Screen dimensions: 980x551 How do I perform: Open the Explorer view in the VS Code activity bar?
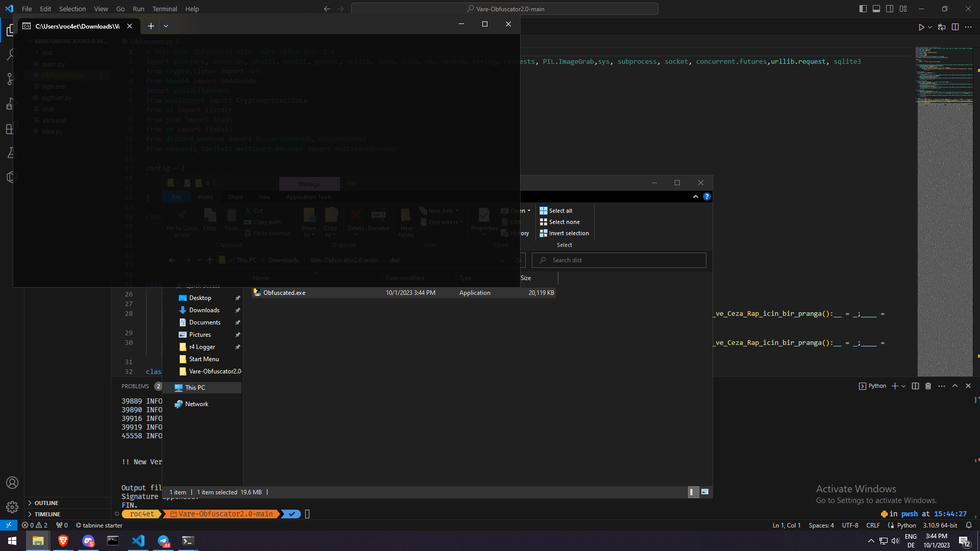[10, 31]
